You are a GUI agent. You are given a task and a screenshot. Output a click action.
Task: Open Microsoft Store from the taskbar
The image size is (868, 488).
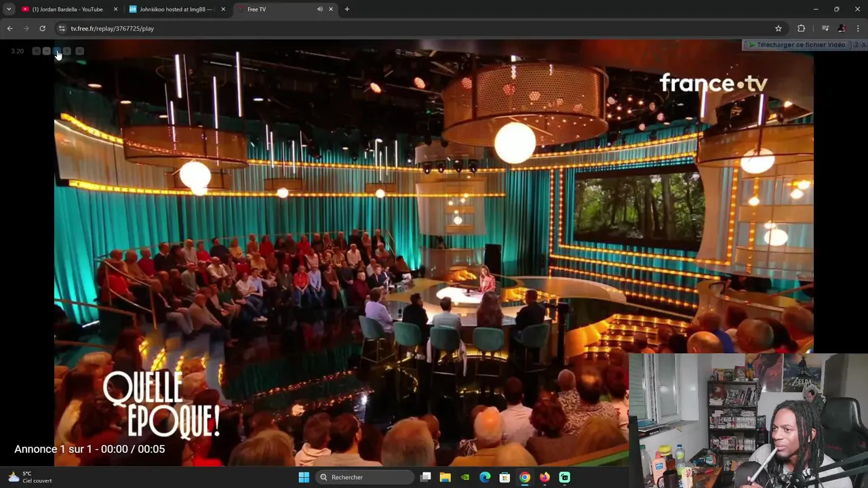pos(505,477)
